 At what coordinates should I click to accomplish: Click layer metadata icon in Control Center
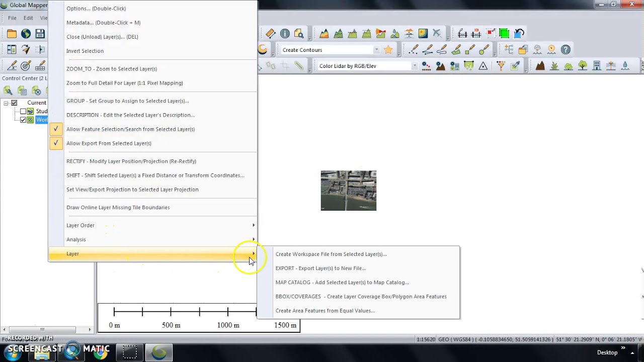click(22, 90)
